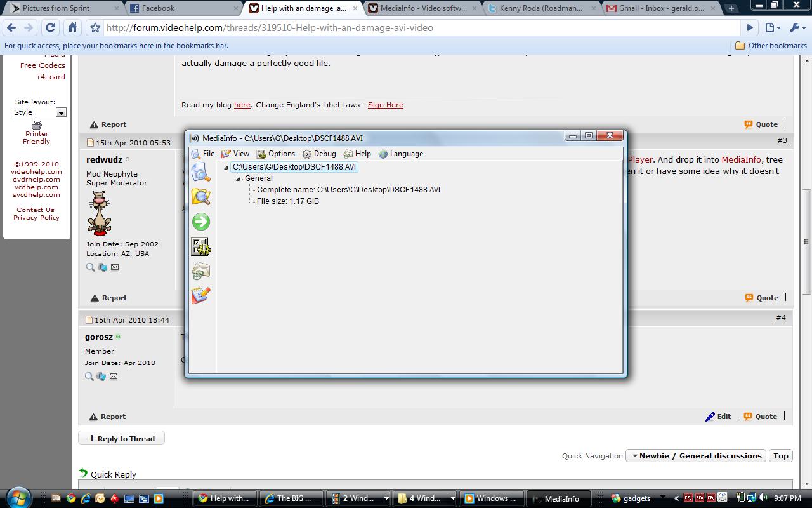Open the Privacy Policy link
Image resolution: width=812 pixels, height=508 pixels.
tap(36, 217)
